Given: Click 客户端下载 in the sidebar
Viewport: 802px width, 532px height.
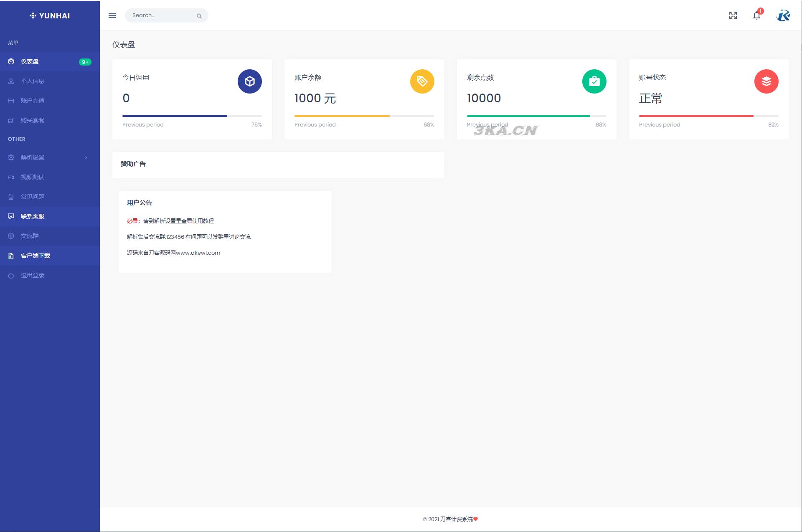Looking at the screenshot, I should pyautogui.click(x=36, y=256).
